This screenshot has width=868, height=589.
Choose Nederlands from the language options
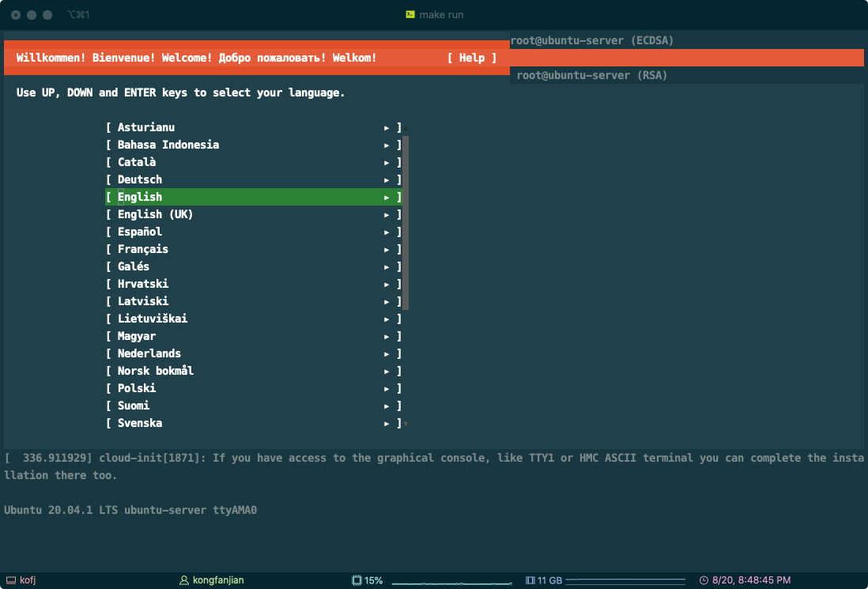(x=149, y=353)
